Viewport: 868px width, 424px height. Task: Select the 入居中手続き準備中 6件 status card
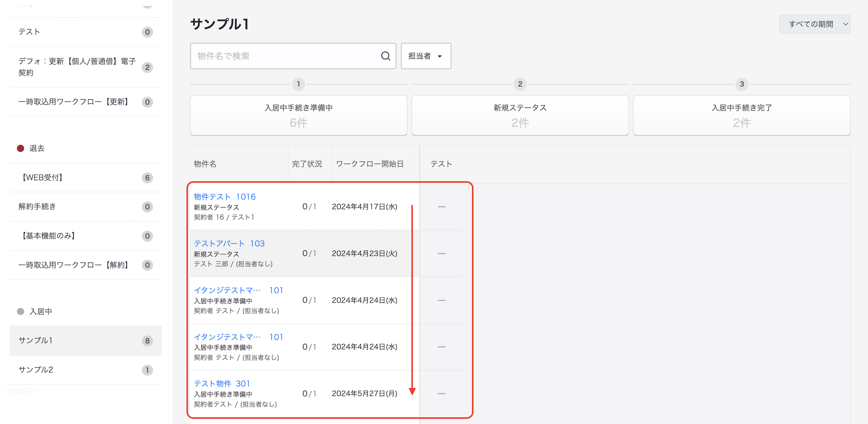coord(298,115)
